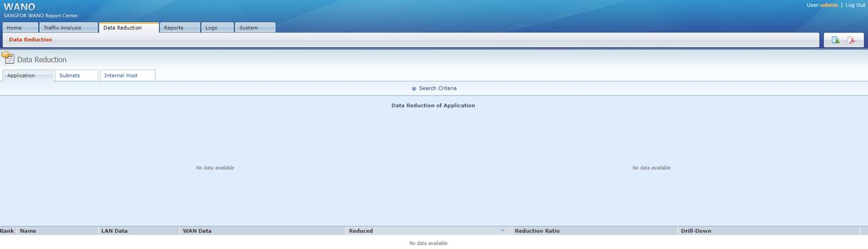Open the Reduced column sort dropdown arrow
This screenshot has height=249, width=868.
pyautogui.click(x=502, y=231)
